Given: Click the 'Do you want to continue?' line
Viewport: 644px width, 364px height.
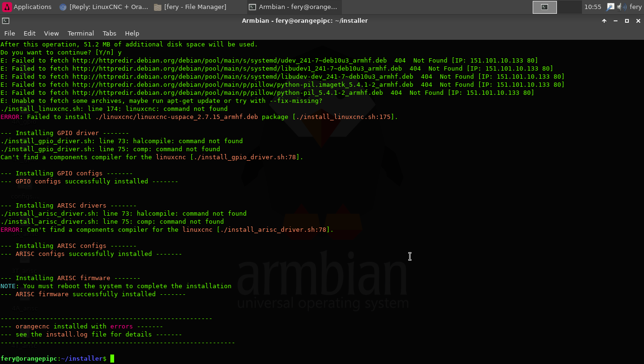Looking at the screenshot, I should pyautogui.click(x=61, y=53).
